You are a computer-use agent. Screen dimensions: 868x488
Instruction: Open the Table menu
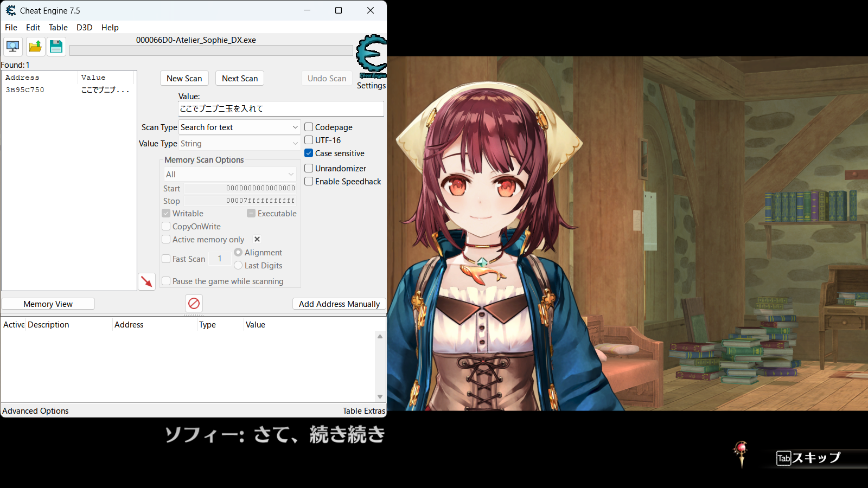coord(58,28)
